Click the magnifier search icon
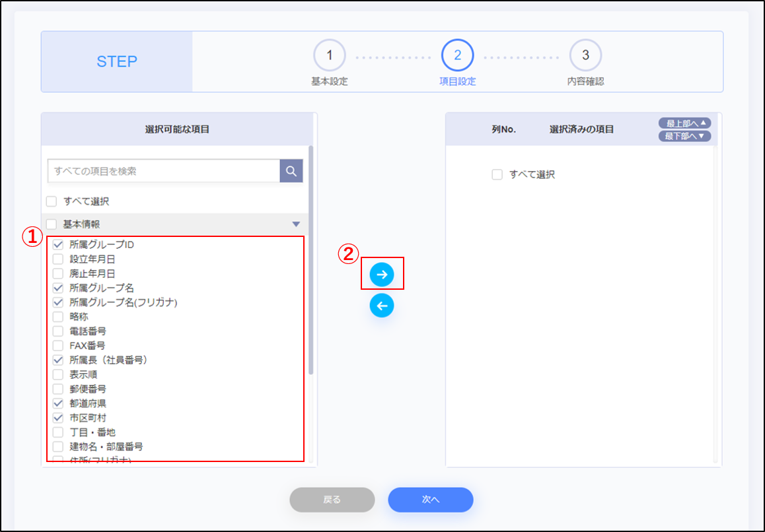765x532 pixels. pos(291,171)
